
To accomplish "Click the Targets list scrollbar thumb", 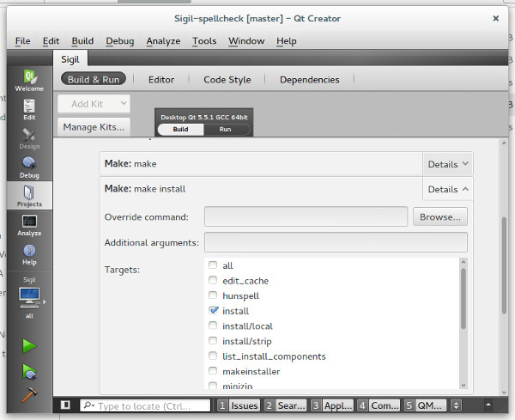I will pyautogui.click(x=463, y=298).
